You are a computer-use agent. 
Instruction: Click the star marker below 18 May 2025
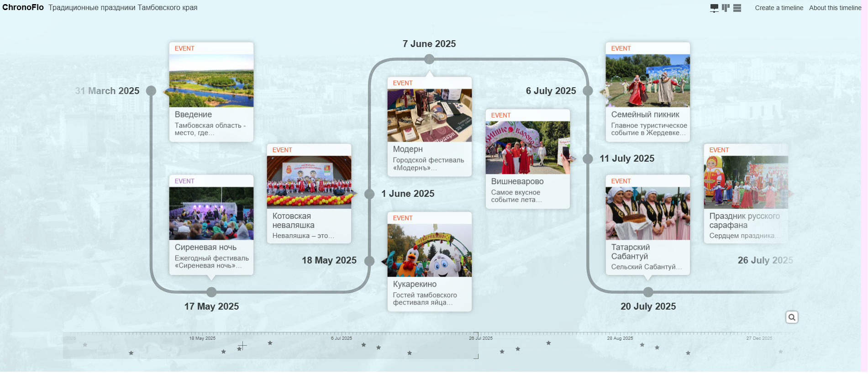pyautogui.click(x=223, y=352)
